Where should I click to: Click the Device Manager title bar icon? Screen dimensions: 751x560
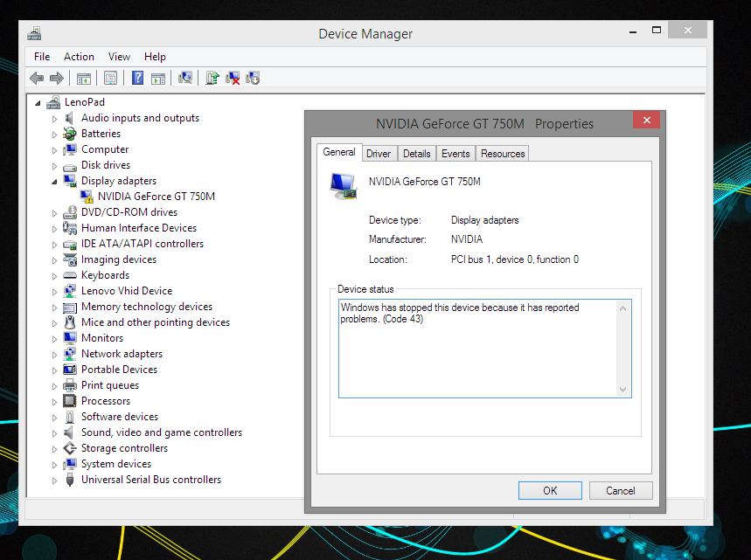tap(34, 33)
